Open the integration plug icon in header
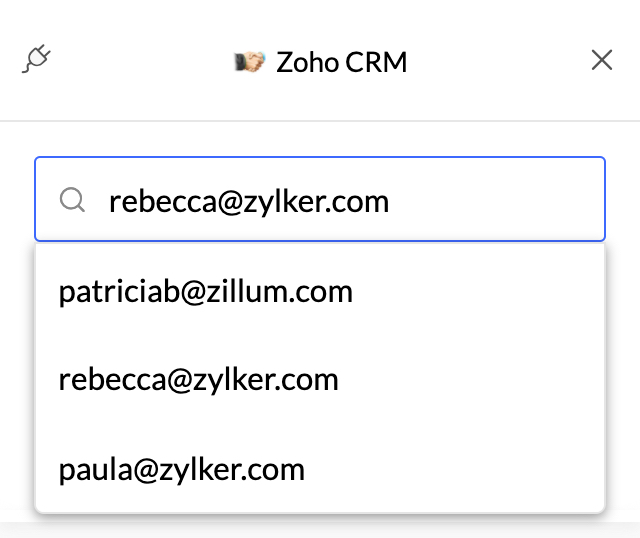 (36, 60)
